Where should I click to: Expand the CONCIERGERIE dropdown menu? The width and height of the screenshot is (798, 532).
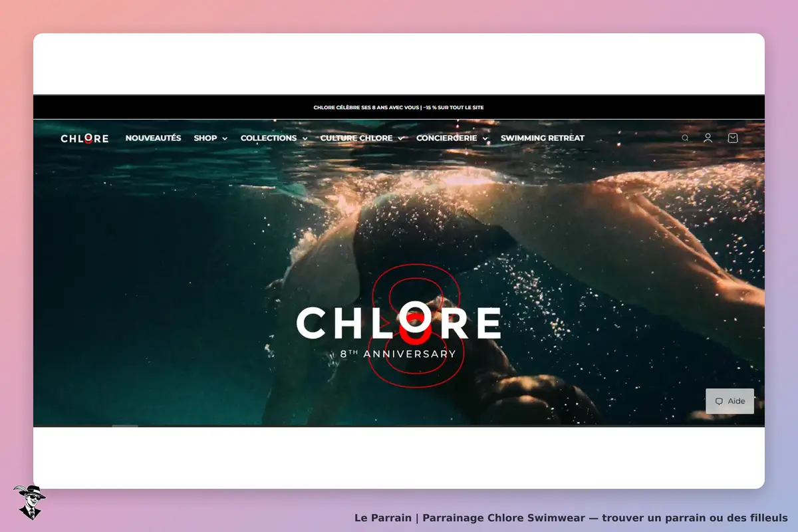coord(452,138)
